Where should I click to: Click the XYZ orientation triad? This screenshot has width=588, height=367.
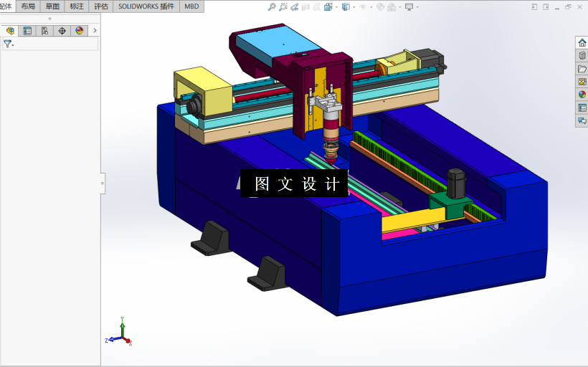point(119,332)
